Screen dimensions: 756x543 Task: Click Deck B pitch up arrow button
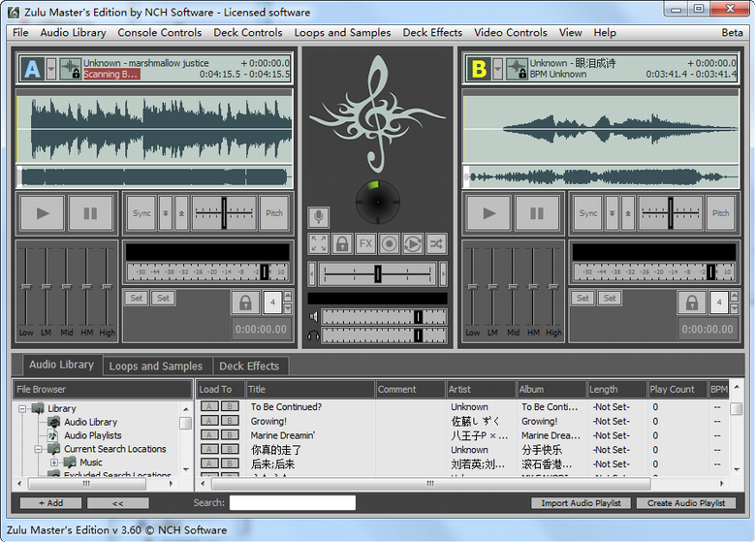tap(628, 213)
